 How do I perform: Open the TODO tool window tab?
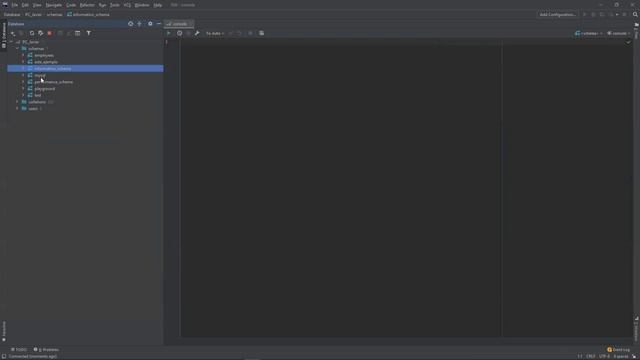pos(19,349)
